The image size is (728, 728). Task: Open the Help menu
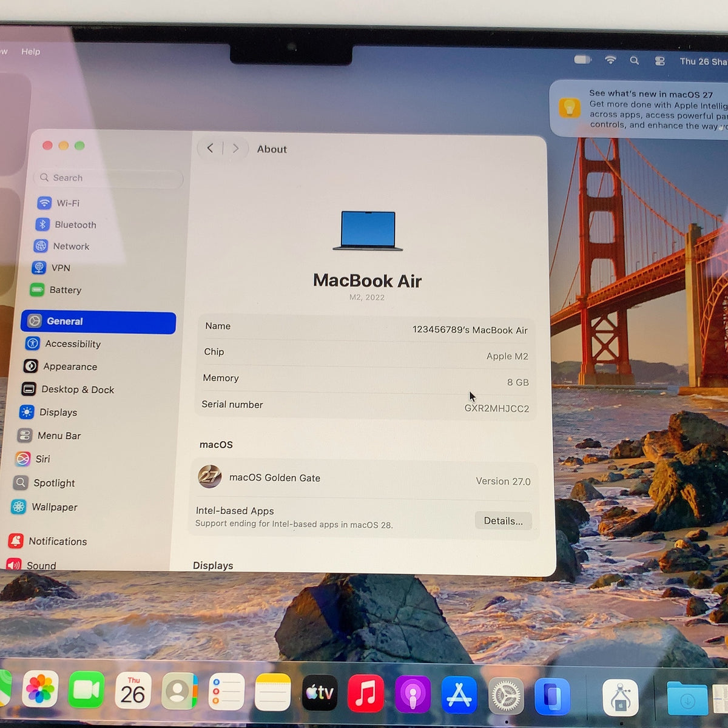coord(30,52)
